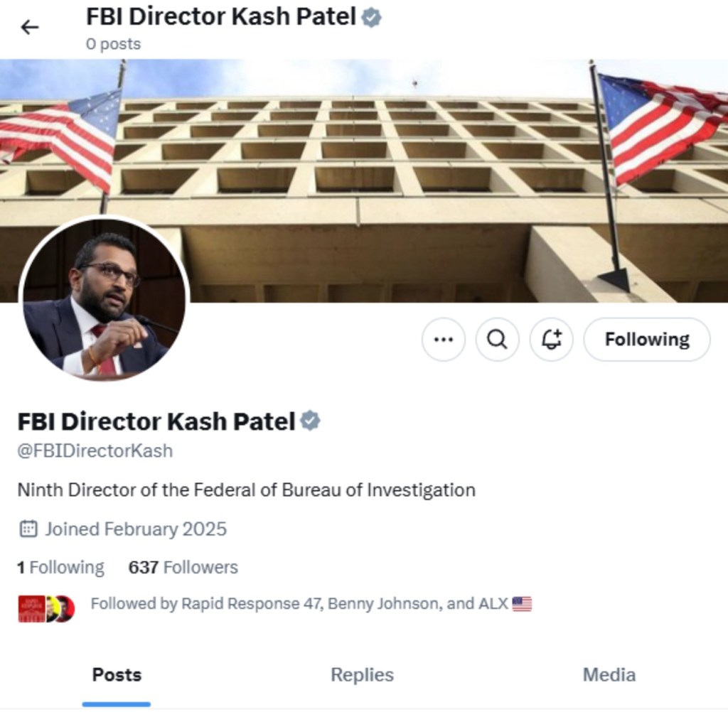
Task: Click the calendar icon by join date
Action: pos(28,529)
